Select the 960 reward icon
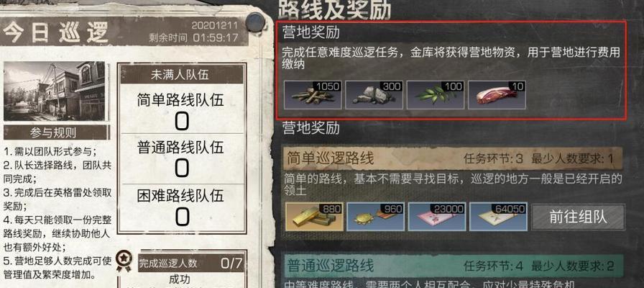Viewport: 644px width, 288px height. 375,216
